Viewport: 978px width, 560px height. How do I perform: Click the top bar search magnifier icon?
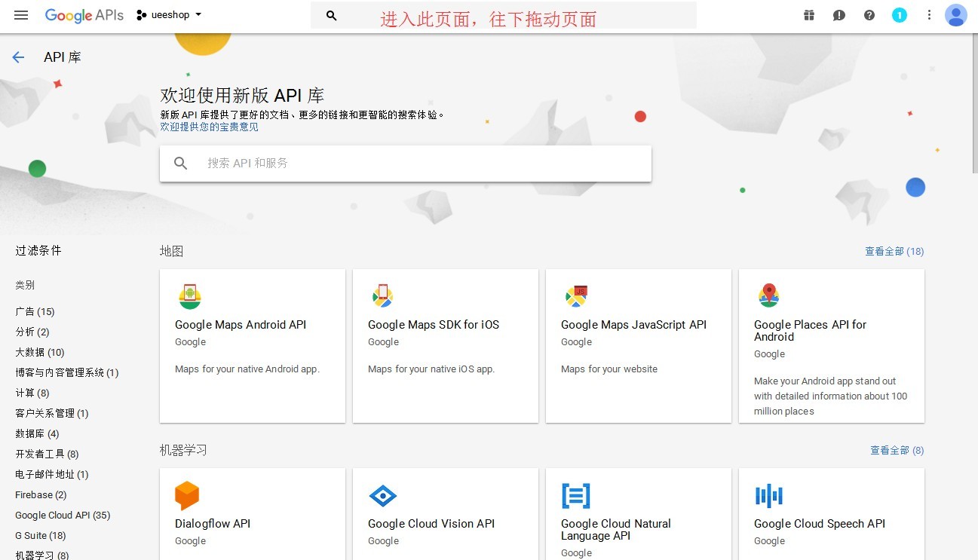click(x=331, y=15)
